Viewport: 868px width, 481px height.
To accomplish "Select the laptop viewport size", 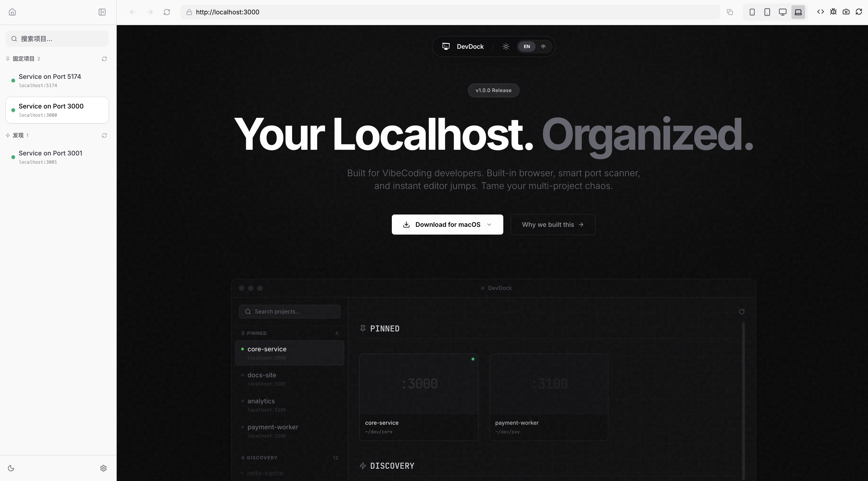I will [798, 12].
